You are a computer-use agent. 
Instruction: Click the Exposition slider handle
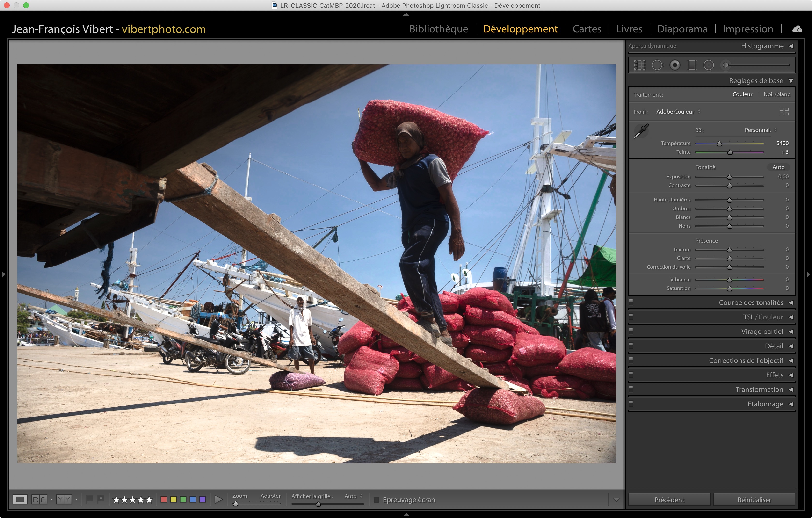coord(729,177)
